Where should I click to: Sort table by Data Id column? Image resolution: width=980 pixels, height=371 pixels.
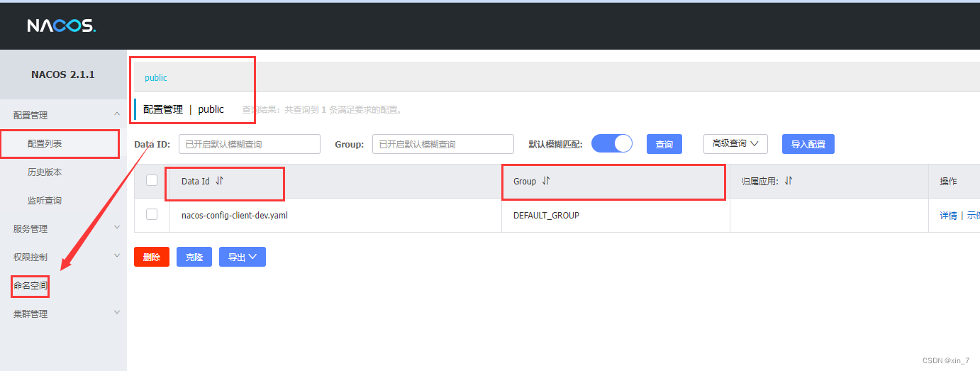click(219, 181)
